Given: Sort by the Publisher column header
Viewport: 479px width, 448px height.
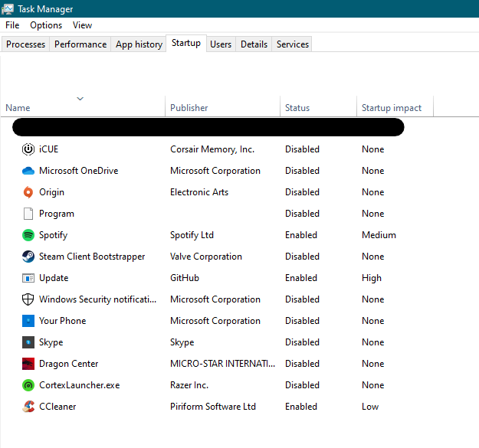Looking at the screenshot, I should 189,108.
